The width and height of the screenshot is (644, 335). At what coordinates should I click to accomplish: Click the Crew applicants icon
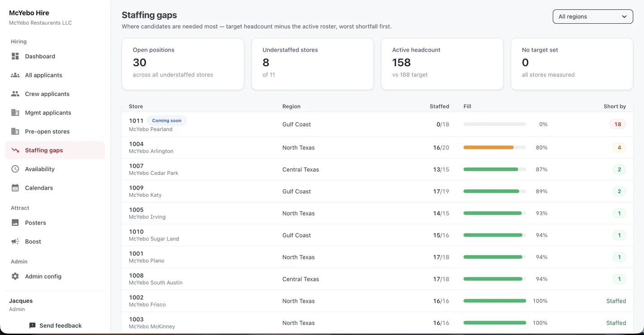point(15,94)
